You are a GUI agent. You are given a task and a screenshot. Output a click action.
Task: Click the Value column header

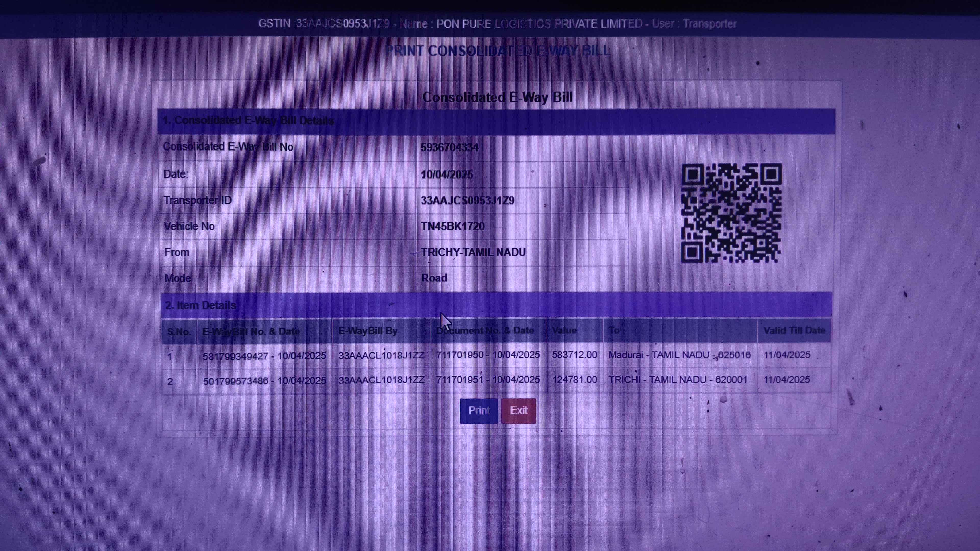pos(564,330)
